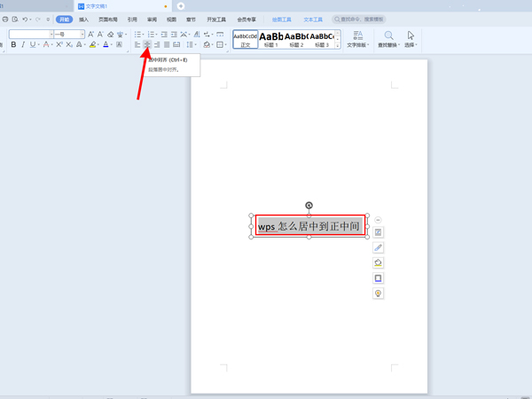Select the 正文 body style

click(246, 39)
